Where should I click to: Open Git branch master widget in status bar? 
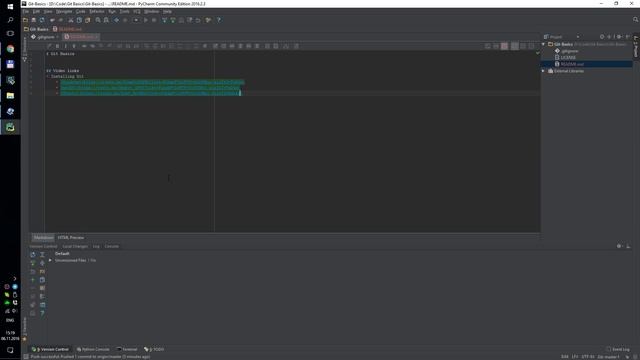tap(609, 357)
